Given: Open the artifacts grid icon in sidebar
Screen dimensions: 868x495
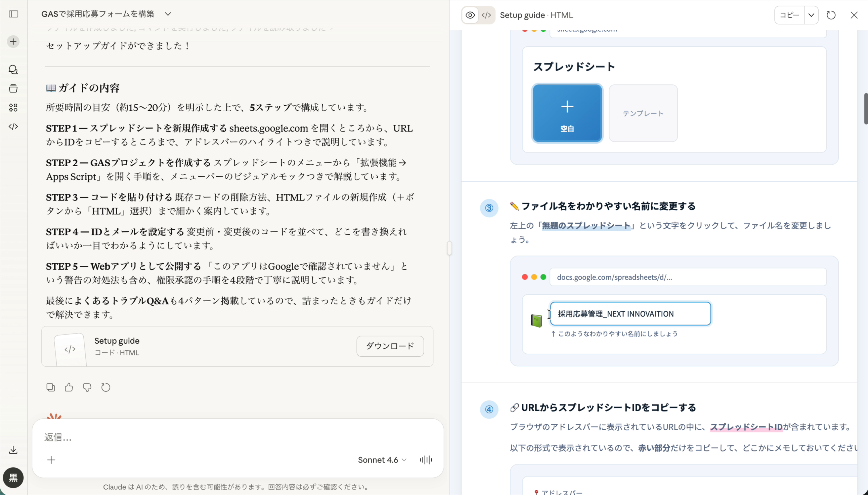Looking at the screenshot, I should click(13, 107).
